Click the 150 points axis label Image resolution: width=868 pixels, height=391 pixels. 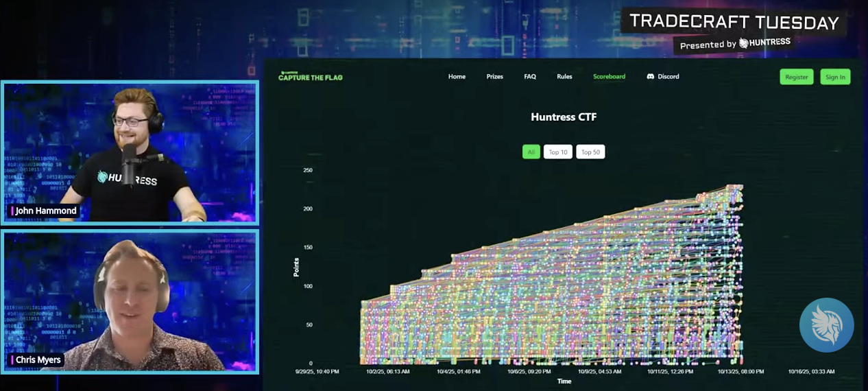(x=308, y=248)
